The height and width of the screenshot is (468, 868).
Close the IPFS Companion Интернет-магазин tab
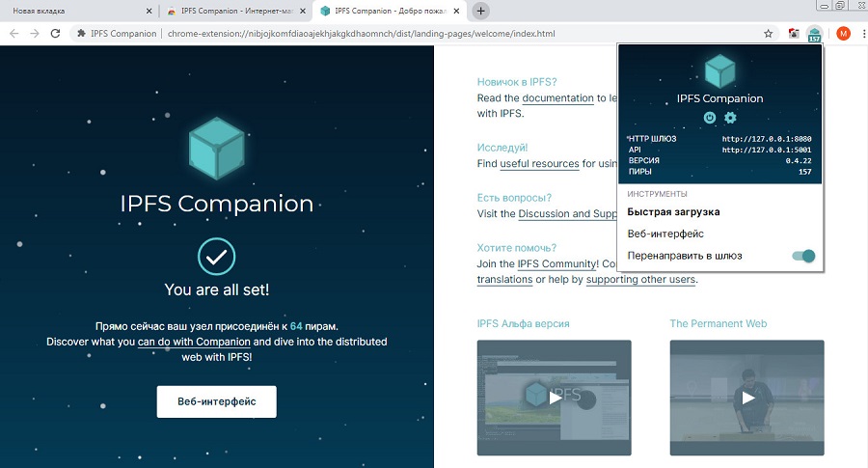(x=303, y=11)
